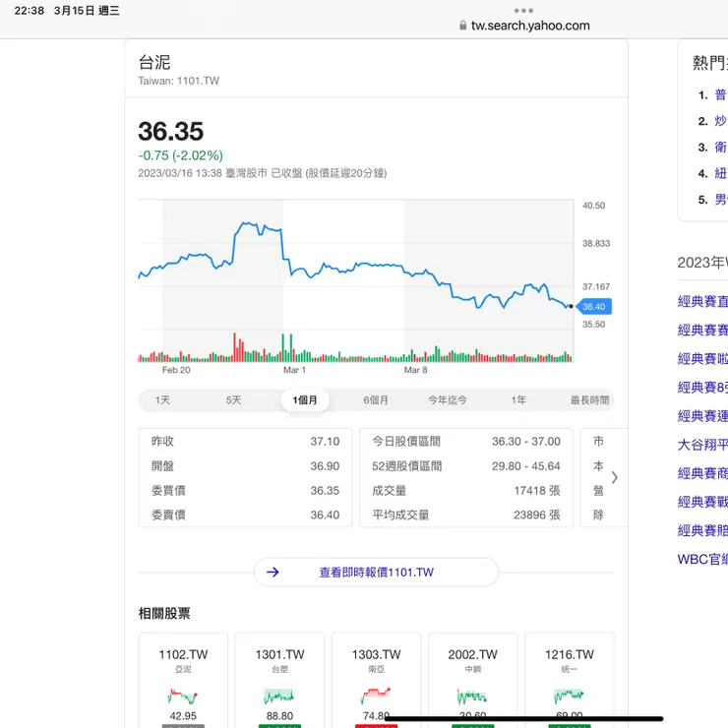Open the 經典賽戰 sidebar link

702,502
